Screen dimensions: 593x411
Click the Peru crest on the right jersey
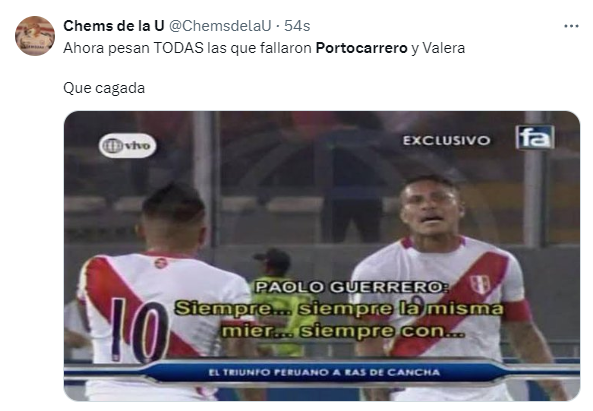pyautogui.click(x=480, y=284)
